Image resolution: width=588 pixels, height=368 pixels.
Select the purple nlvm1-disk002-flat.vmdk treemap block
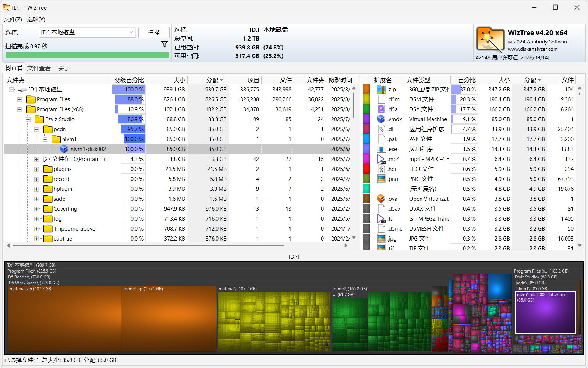pyautogui.click(x=545, y=315)
